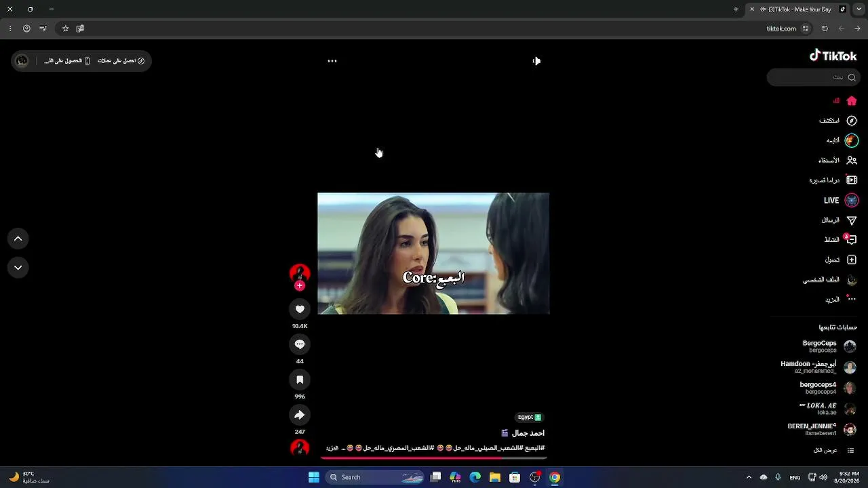Open short drama (دراما قصيرة) section
Image resolution: width=868 pixels, height=488 pixels.
833,180
